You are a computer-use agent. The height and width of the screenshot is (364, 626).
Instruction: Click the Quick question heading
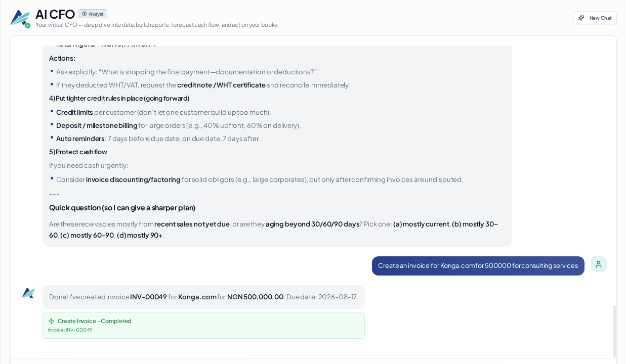tap(122, 208)
